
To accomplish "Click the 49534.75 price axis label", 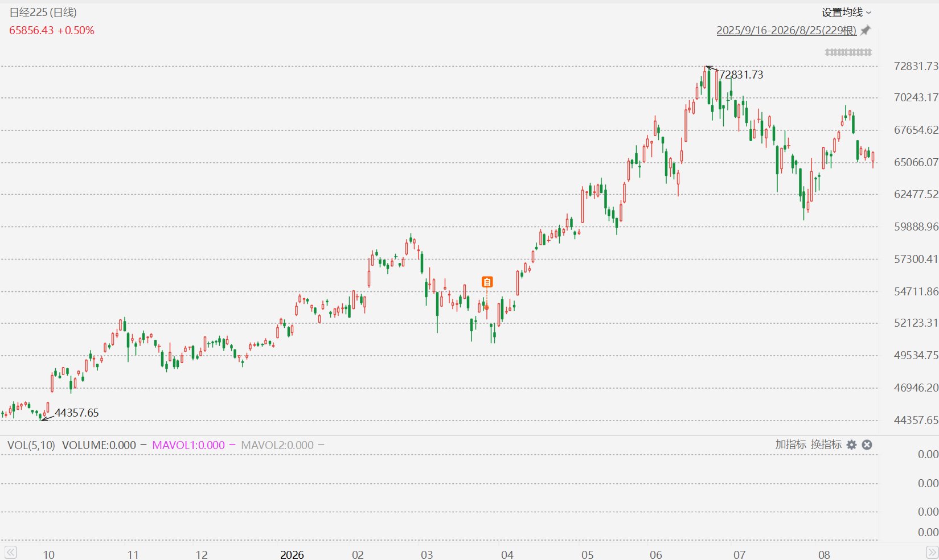I will [916, 355].
